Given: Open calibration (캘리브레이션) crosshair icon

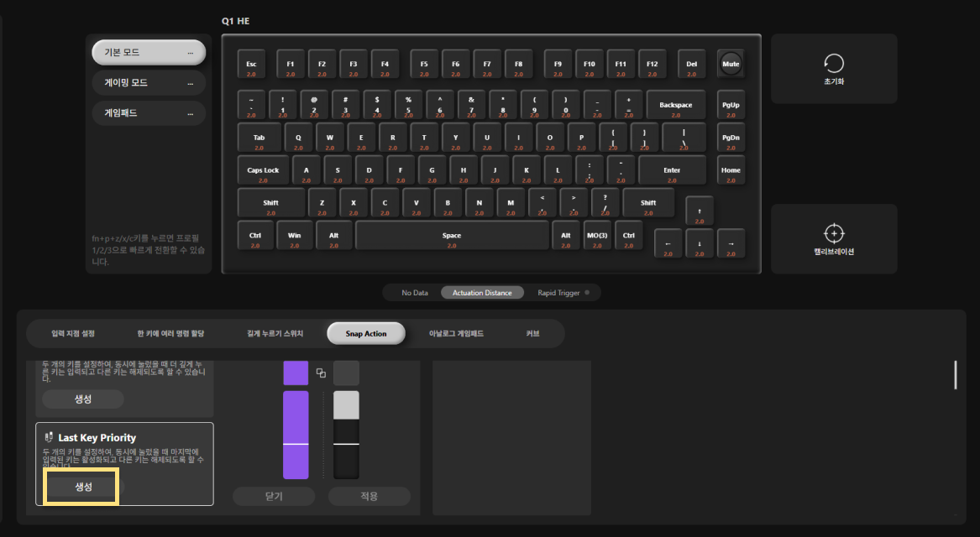Looking at the screenshot, I should pos(834,233).
